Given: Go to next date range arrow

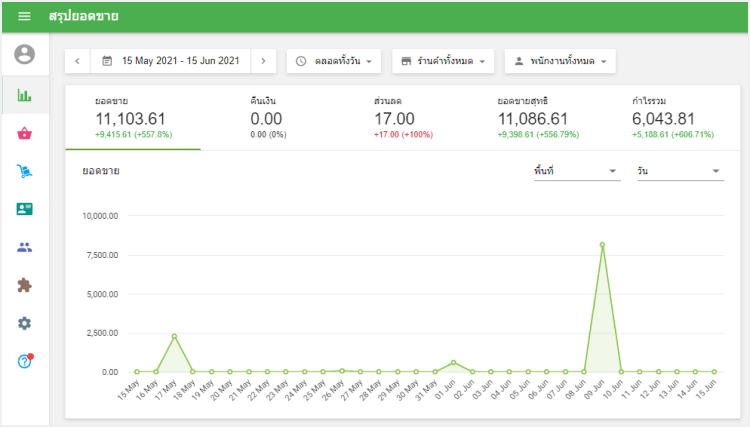Looking at the screenshot, I should tap(263, 61).
